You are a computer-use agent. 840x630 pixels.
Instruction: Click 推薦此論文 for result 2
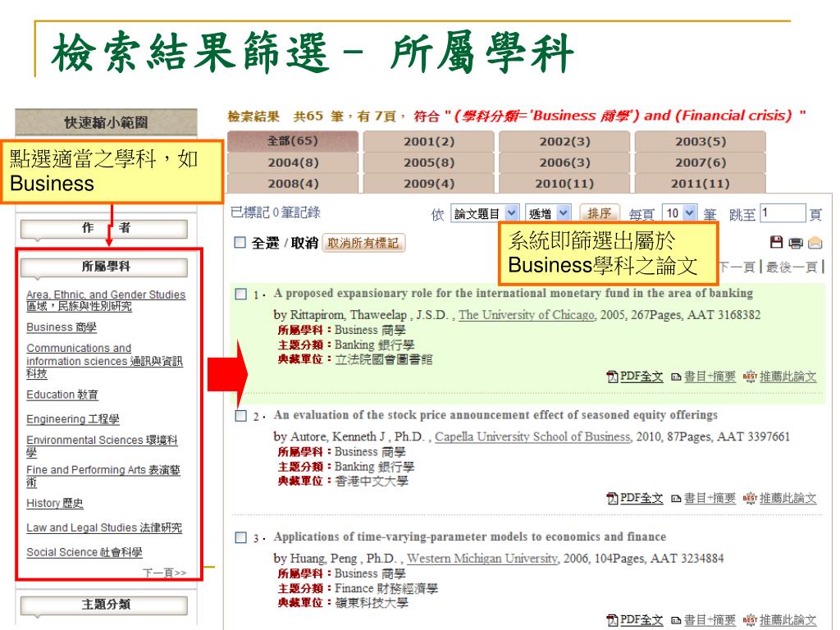780,498
